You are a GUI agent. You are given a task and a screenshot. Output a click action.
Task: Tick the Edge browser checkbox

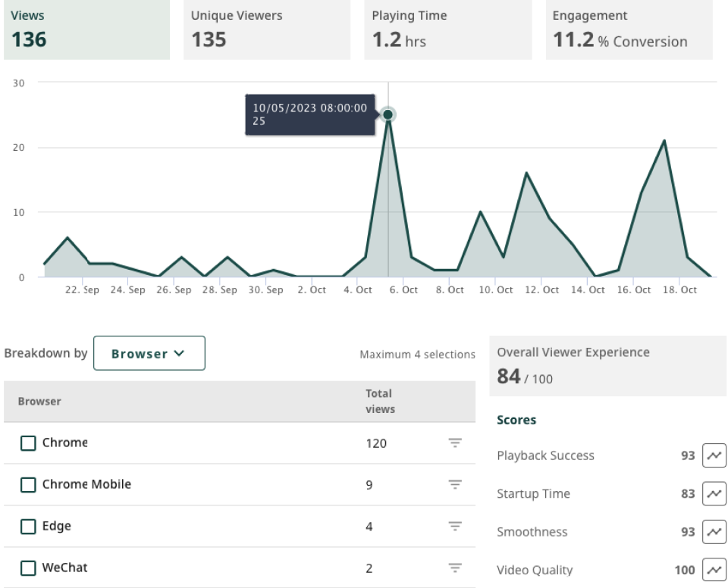(x=28, y=527)
